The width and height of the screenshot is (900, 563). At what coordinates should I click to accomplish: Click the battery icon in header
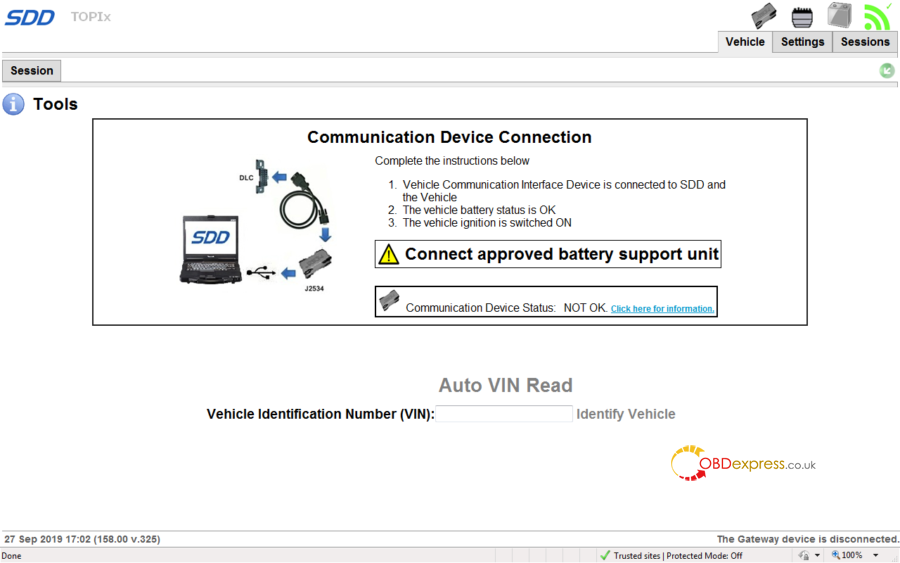coord(839,15)
